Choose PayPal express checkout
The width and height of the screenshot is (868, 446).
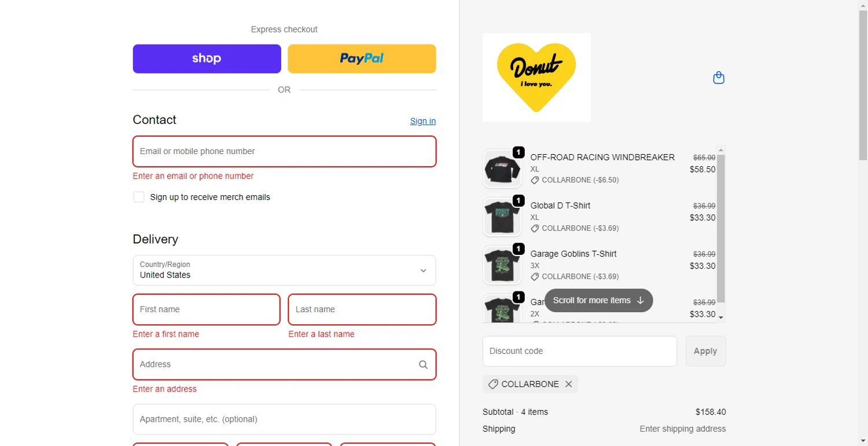(362, 59)
